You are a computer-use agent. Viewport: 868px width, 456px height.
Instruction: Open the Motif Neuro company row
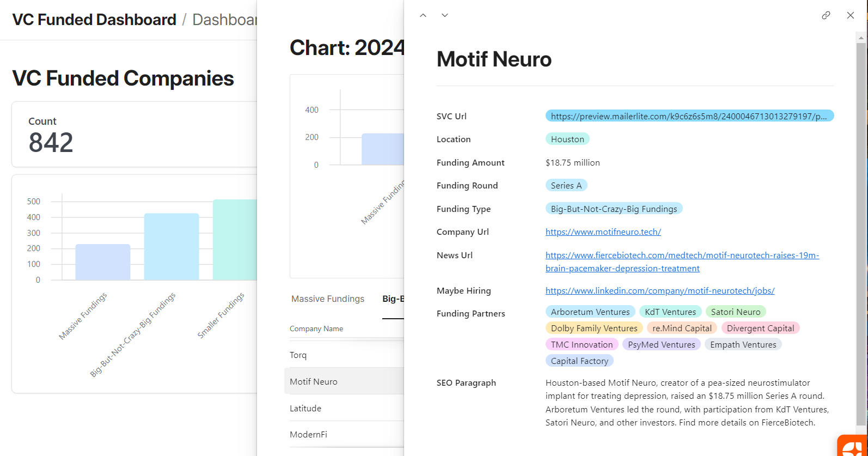pyautogui.click(x=344, y=381)
